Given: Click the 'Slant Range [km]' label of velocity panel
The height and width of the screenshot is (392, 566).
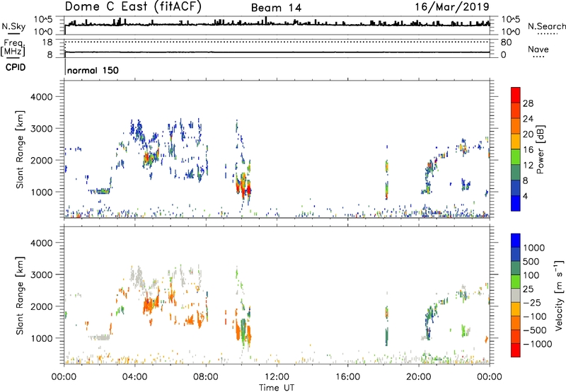Looking at the screenshot, I should 20,295.
